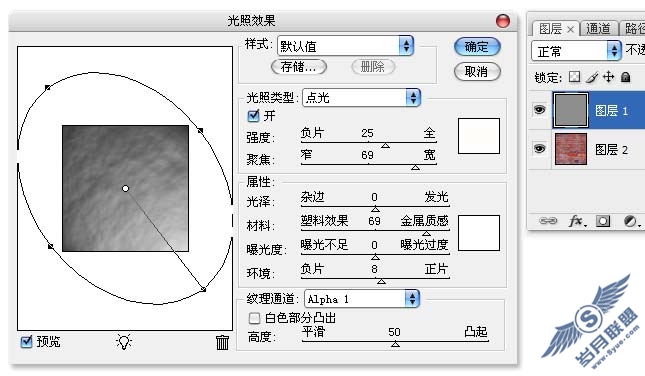Click the light center point in preview
This screenshot has height=376, width=645.
[125, 188]
